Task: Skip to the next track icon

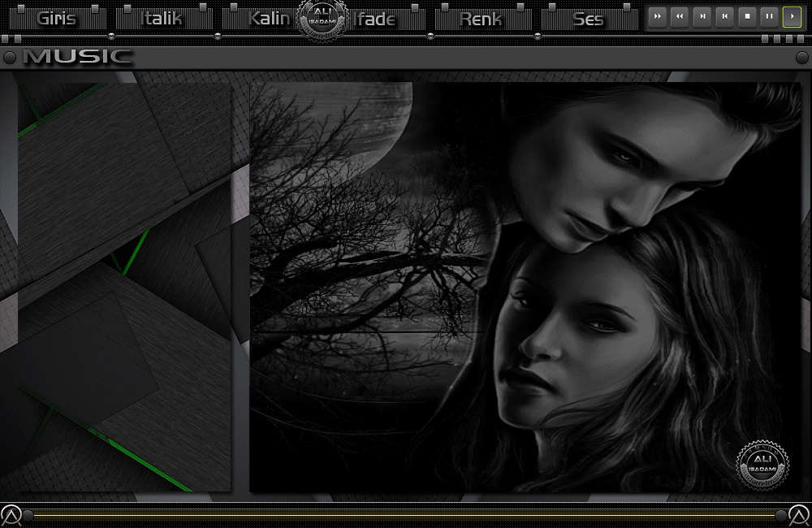Action: coord(702,16)
